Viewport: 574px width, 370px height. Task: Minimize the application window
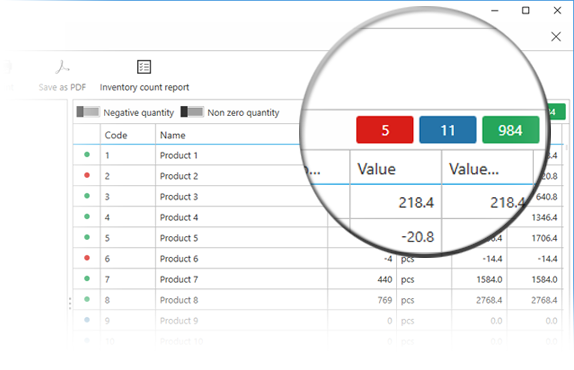coord(495,10)
